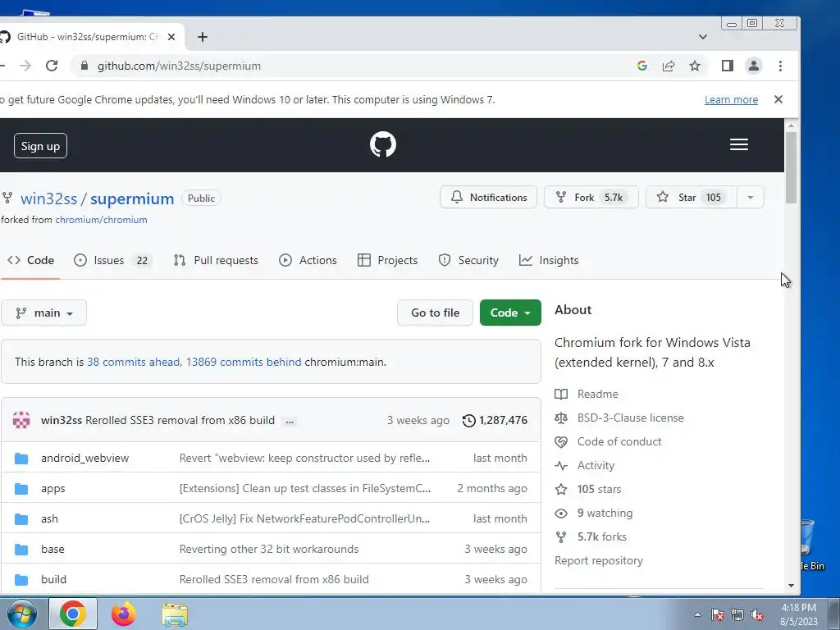Bookmark this page with the star icon
840x630 pixels.
695,66
